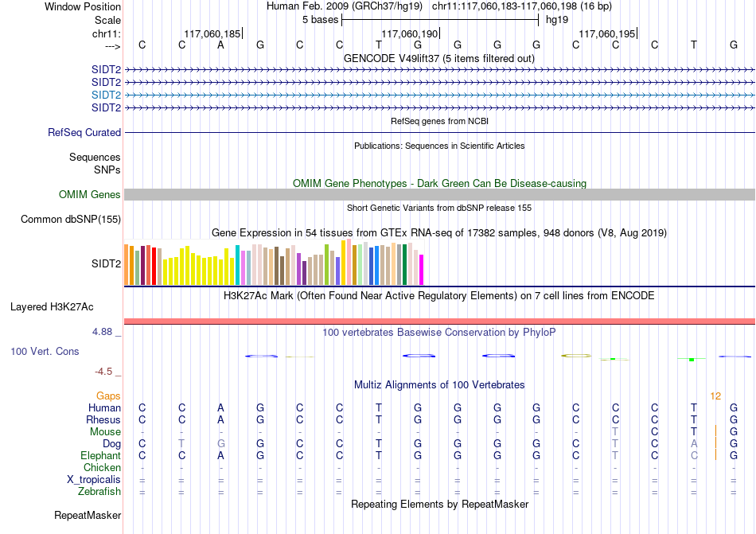The height and width of the screenshot is (534, 756).
Task: Click the ---> sequence direction arrow label
Action: click(112, 46)
